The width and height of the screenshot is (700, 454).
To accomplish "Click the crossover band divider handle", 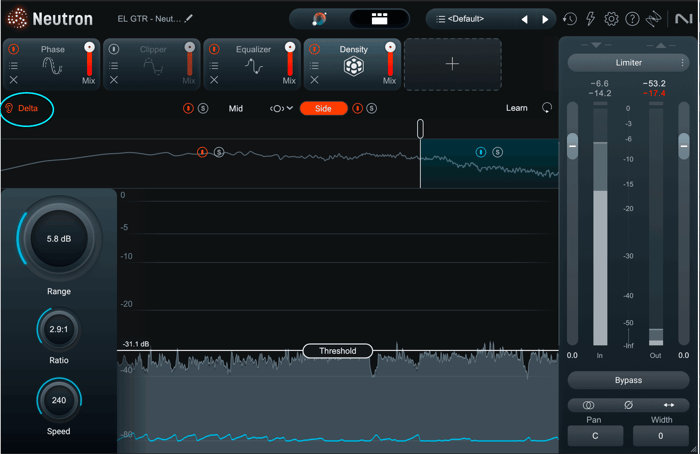I will point(420,129).
